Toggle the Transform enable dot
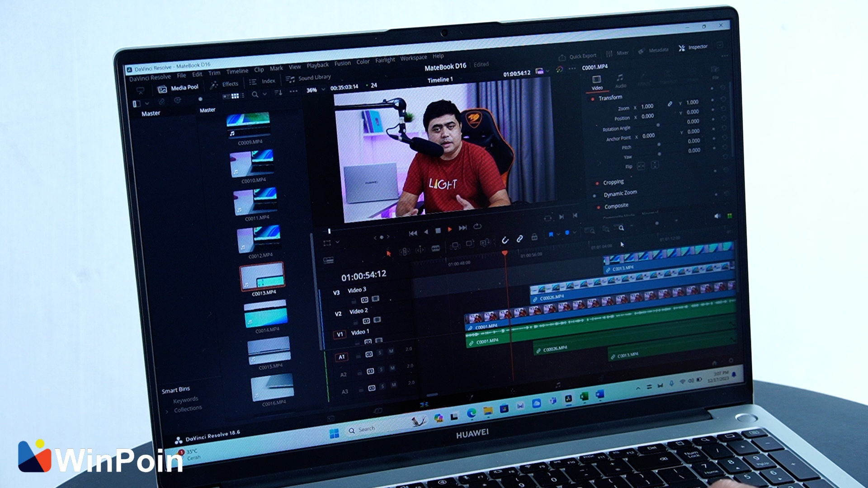 pos(592,99)
